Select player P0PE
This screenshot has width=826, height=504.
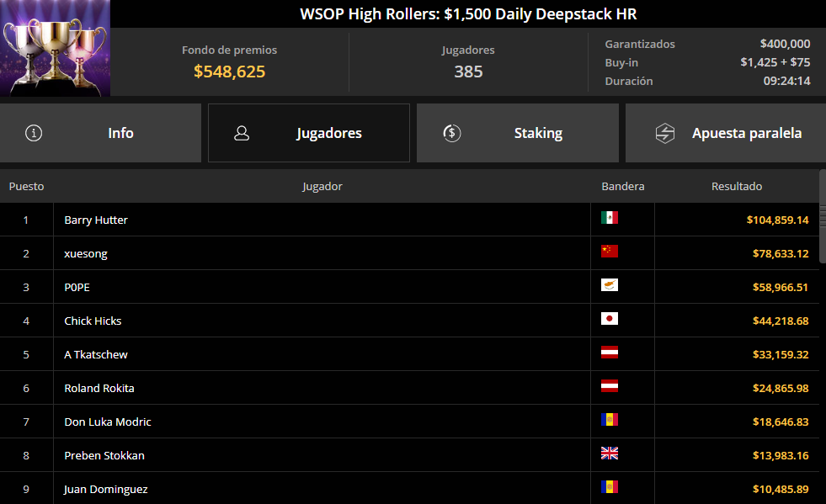(77, 288)
